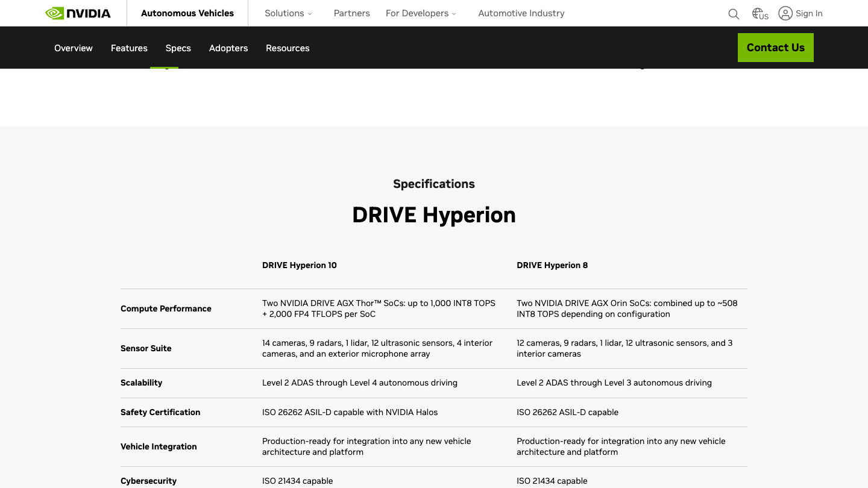The height and width of the screenshot is (488, 868).
Task: Switch to the Specs tab
Action: coord(178,48)
